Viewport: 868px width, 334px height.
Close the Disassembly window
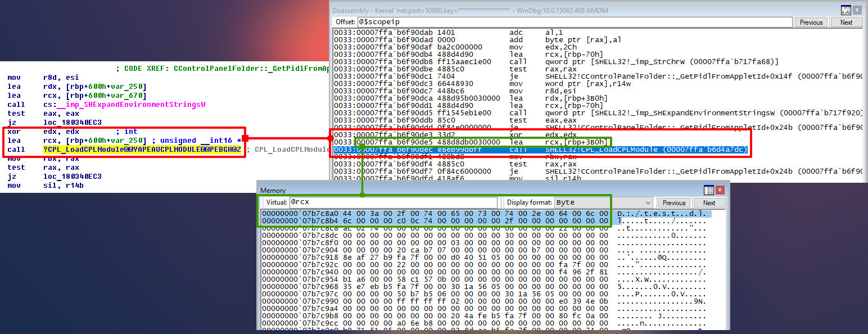(856, 10)
